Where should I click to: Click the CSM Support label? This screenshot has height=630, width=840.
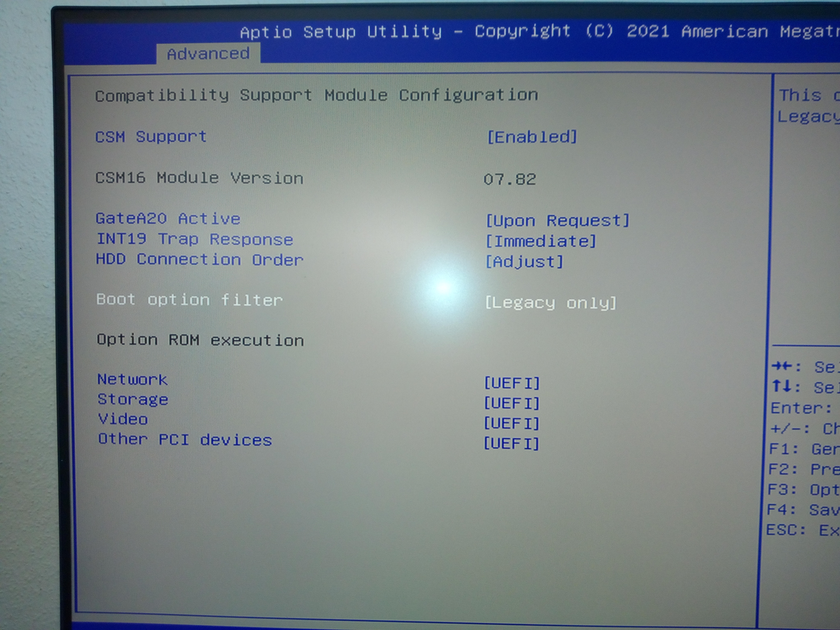[151, 137]
